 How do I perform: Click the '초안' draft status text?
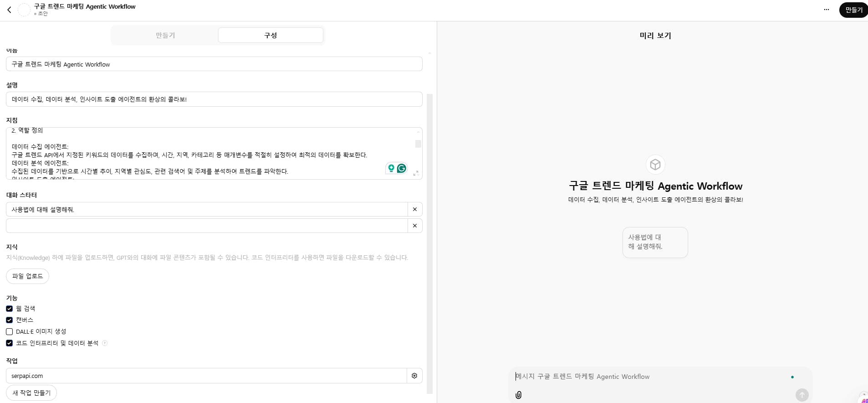coord(43,14)
